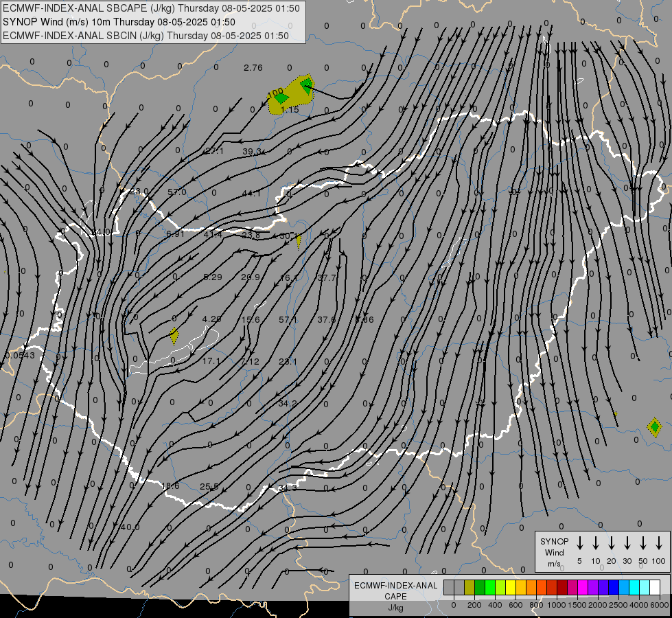The width and height of the screenshot is (672, 618).
Task: Click the 30 m/s wind arrow in legend
Action: tap(627, 542)
